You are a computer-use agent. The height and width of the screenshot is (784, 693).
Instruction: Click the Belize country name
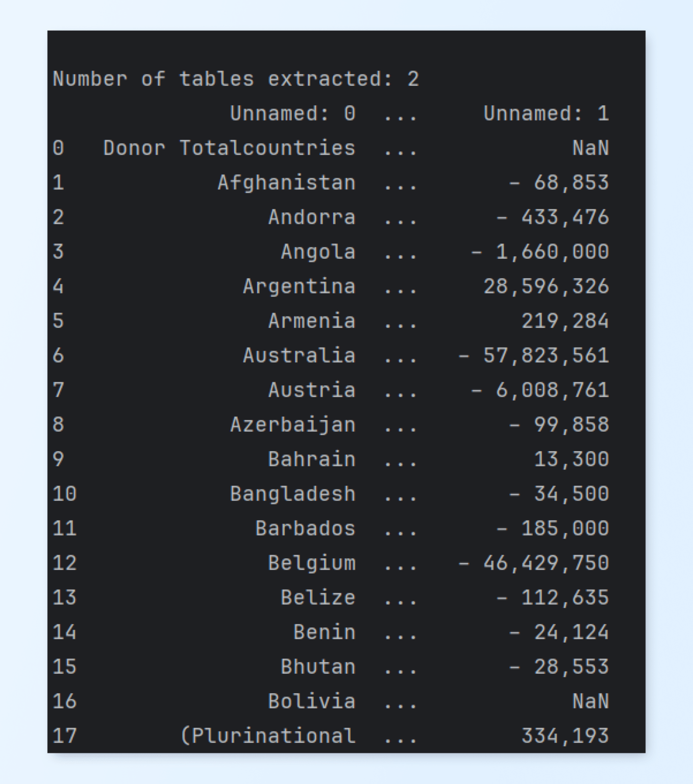318,598
